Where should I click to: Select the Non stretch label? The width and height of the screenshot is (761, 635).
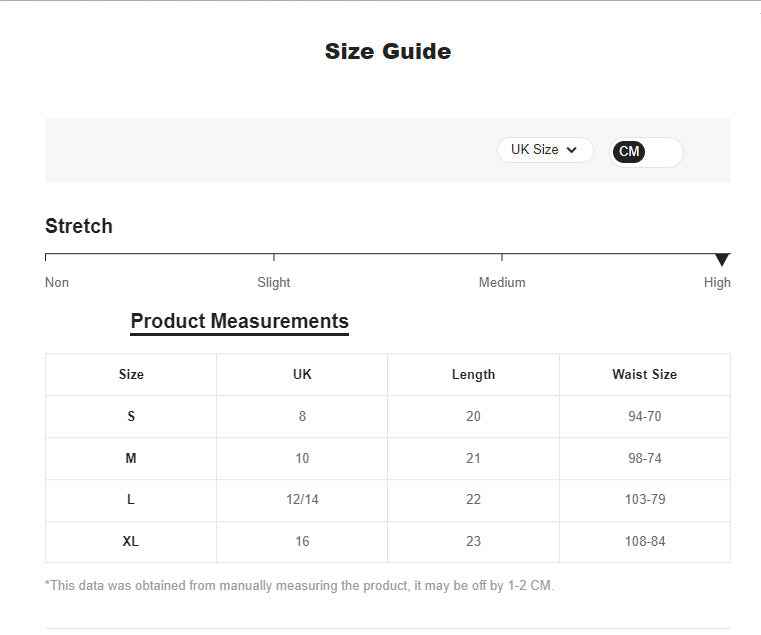point(57,283)
